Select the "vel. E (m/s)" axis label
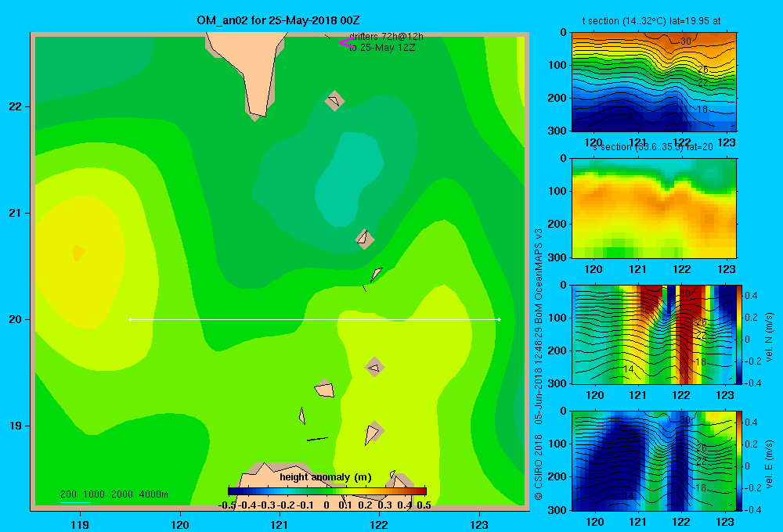This screenshot has width=783, height=532. point(769,463)
